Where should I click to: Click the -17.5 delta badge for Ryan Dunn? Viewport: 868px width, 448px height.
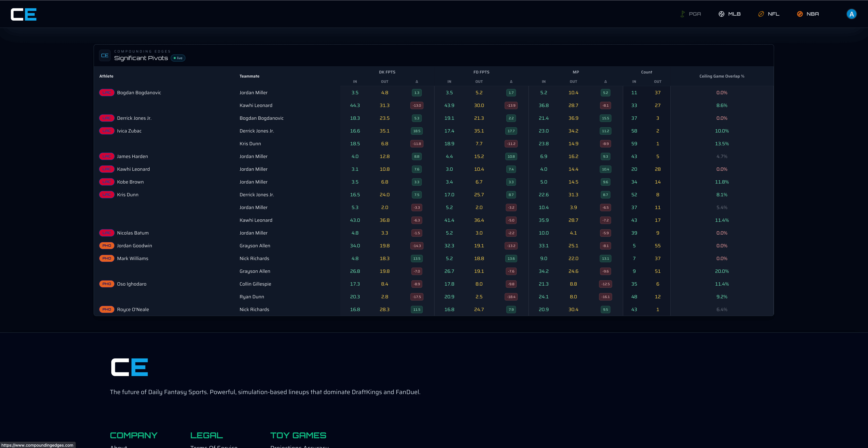[417, 297]
